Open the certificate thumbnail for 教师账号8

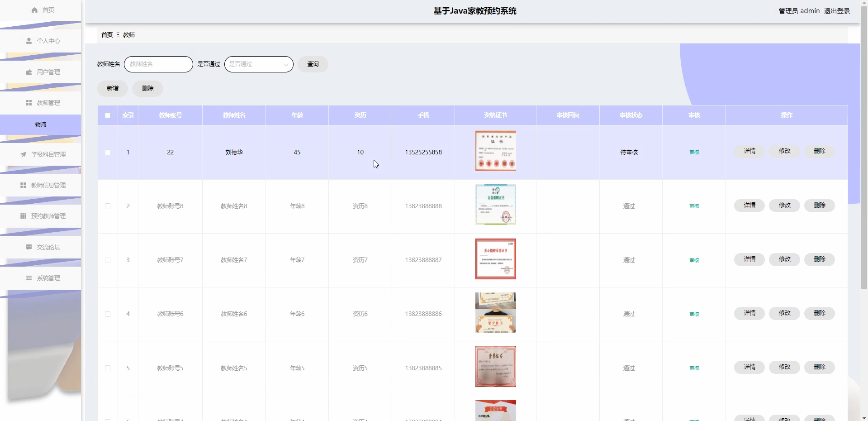[496, 205]
